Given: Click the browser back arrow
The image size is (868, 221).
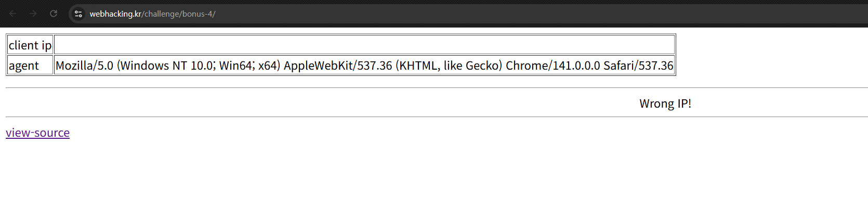Looking at the screenshot, I should click(x=13, y=14).
